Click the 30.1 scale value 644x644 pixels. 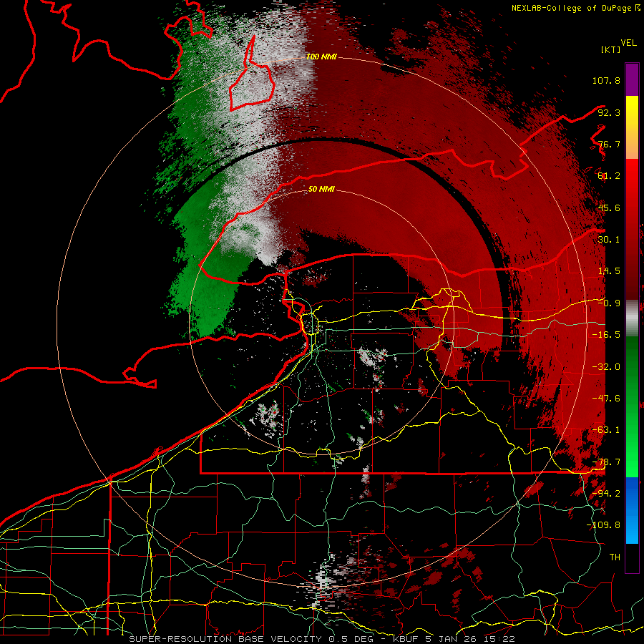[609, 240]
